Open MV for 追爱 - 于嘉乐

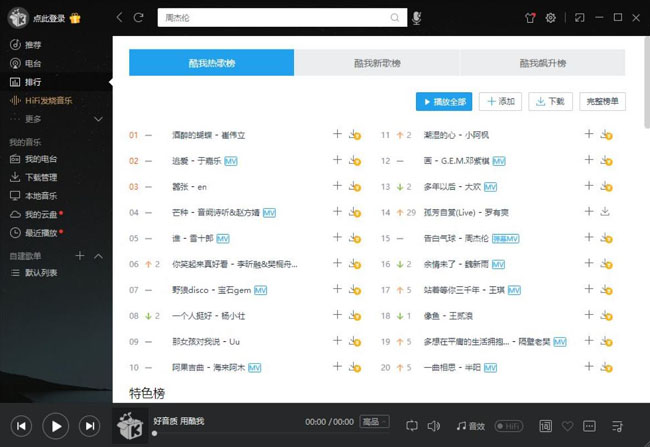click(231, 161)
